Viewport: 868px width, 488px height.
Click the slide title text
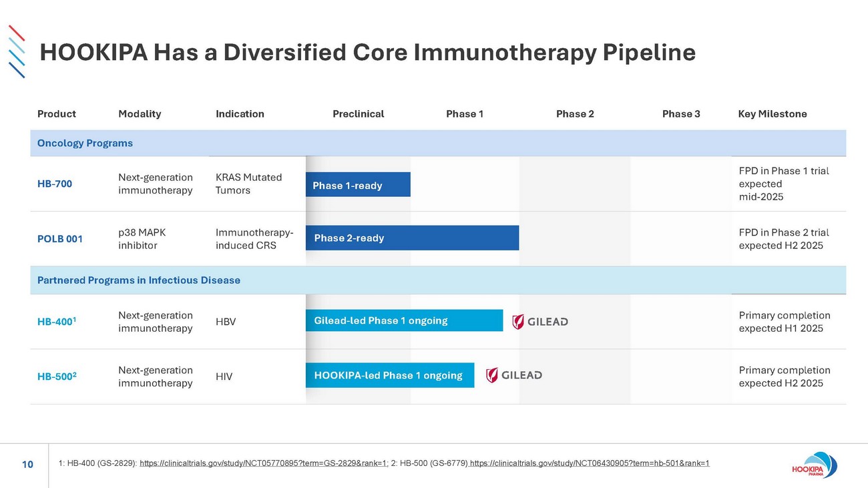coord(367,52)
